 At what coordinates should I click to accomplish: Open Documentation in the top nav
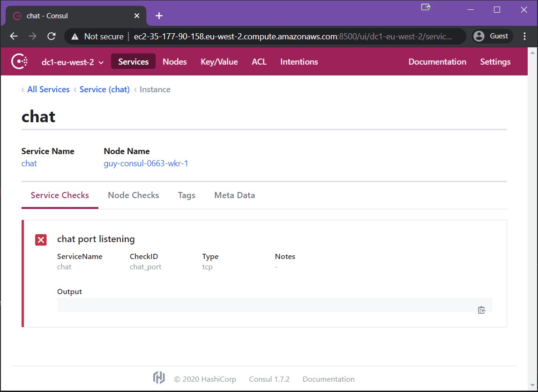pyautogui.click(x=437, y=62)
